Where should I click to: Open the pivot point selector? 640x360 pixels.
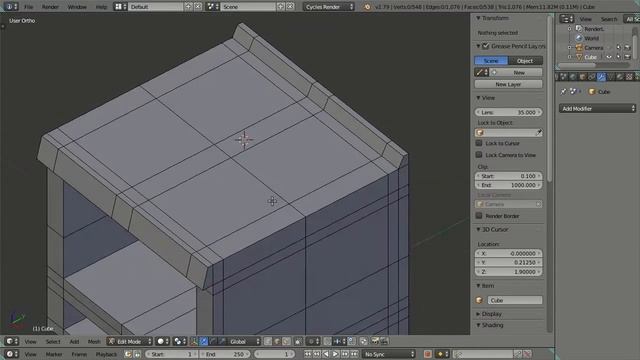click(x=180, y=342)
